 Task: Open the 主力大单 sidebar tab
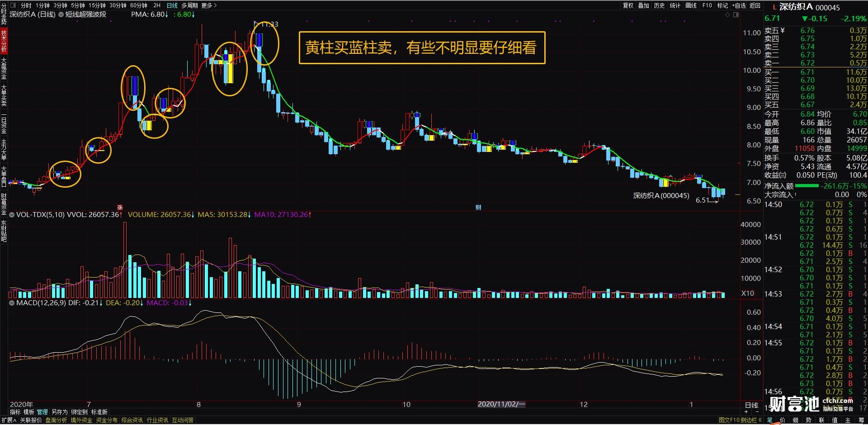tap(4, 150)
